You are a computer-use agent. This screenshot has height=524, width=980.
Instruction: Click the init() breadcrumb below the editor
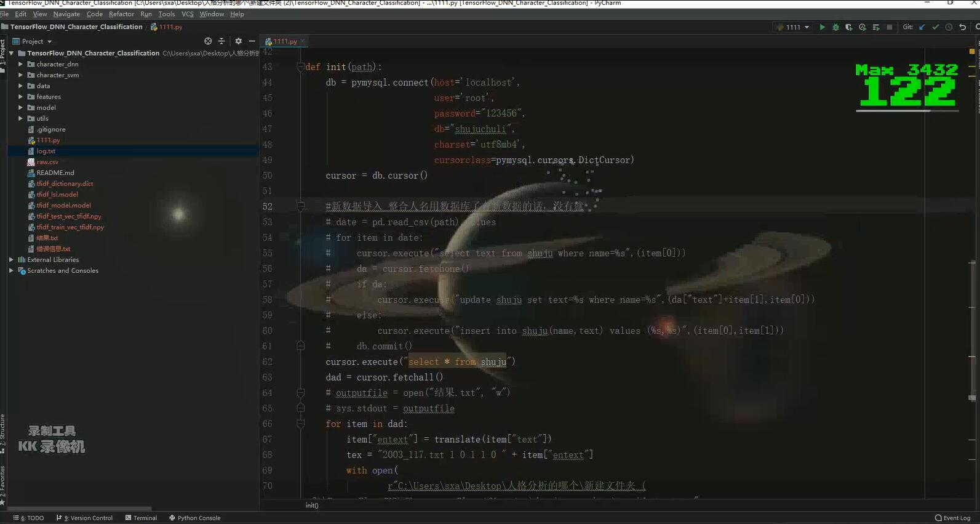tap(312, 506)
